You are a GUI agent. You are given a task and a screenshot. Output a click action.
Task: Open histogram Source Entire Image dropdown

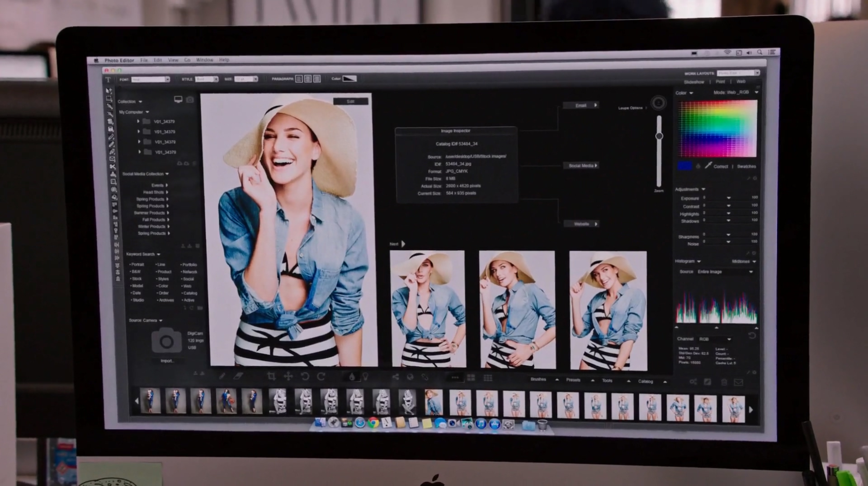click(725, 272)
